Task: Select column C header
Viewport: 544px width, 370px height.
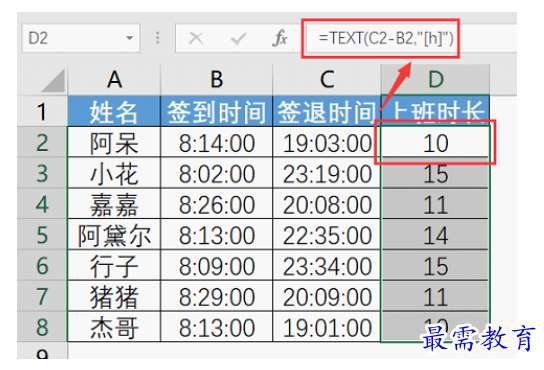Action: (327, 80)
